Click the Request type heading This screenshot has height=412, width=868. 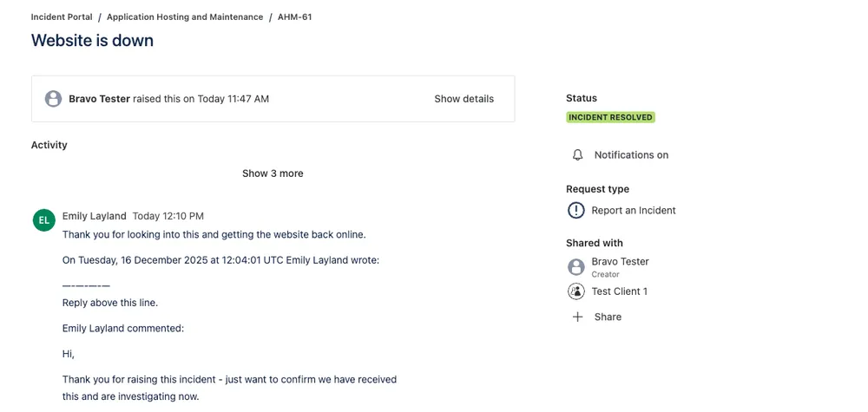click(x=597, y=189)
